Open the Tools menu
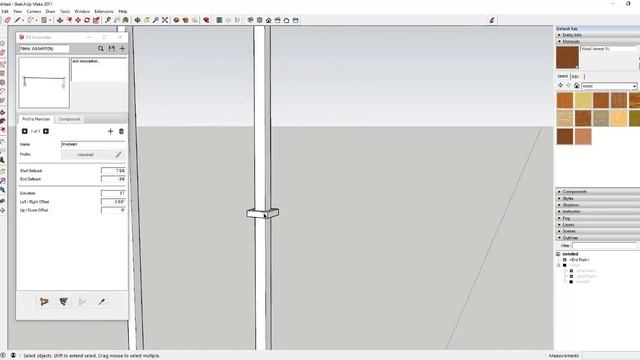The width and height of the screenshot is (640, 360). (65, 11)
